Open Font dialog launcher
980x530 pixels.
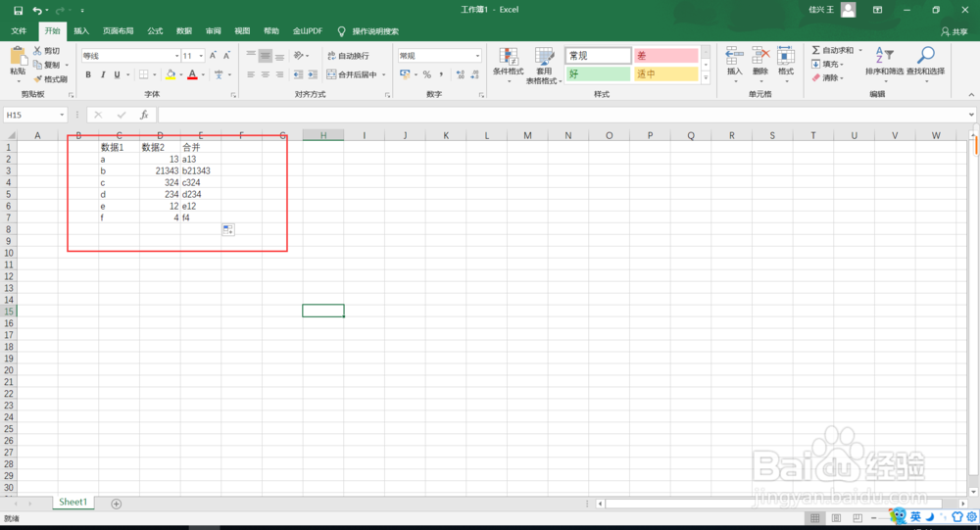pyautogui.click(x=233, y=95)
